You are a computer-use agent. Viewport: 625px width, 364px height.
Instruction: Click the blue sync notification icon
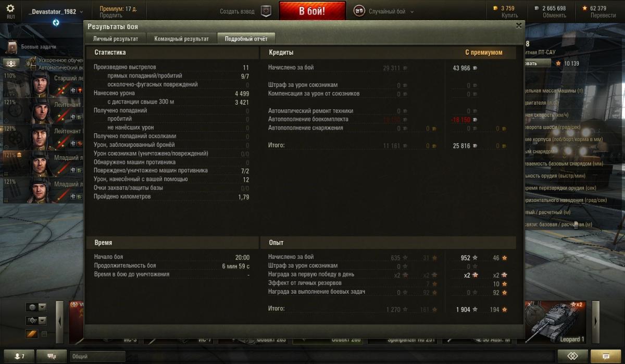pos(56,22)
